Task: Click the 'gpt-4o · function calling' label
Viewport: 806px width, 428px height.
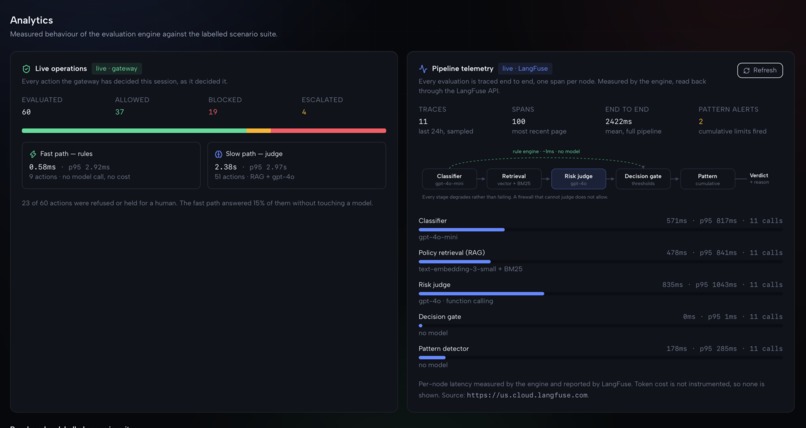Action: (x=455, y=301)
